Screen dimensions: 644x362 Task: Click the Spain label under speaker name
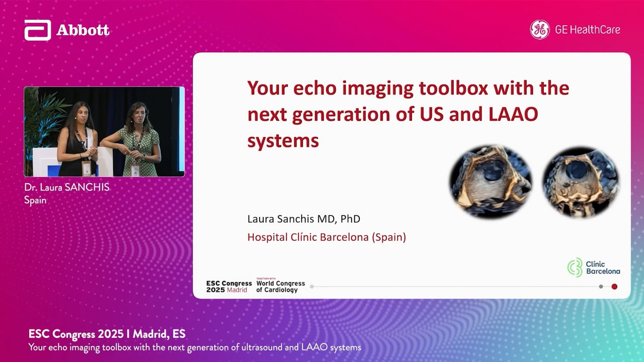tap(35, 200)
